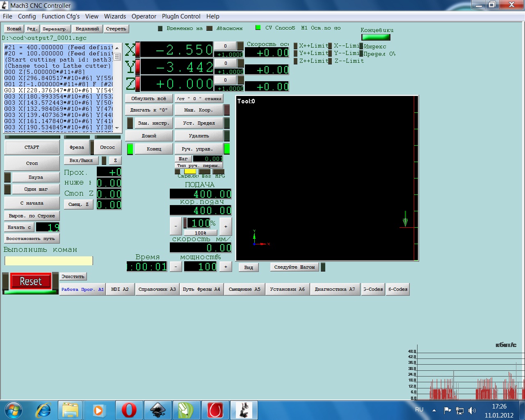Click the X axis position readout -2.550
This screenshot has width=525, height=420.
coord(177,50)
